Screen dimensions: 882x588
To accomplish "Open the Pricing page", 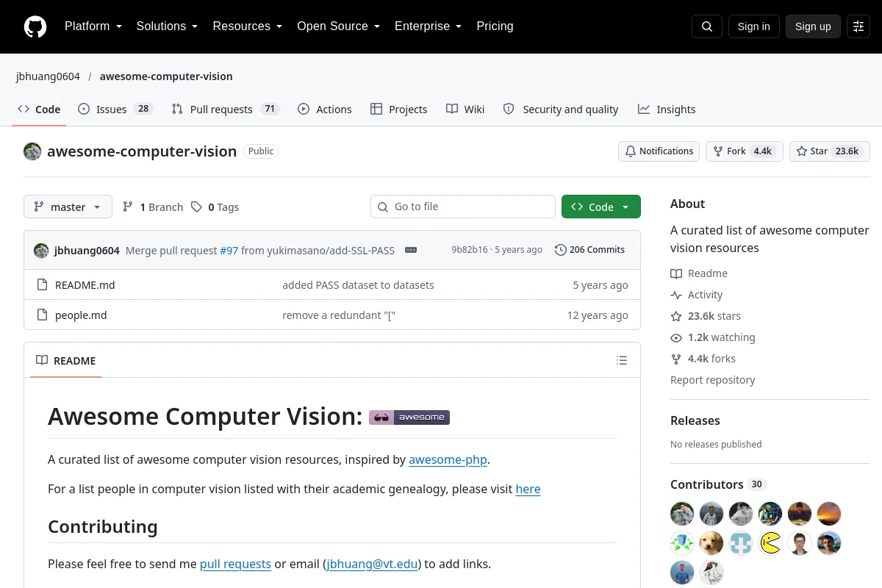I will pyautogui.click(x=495, y=26).
